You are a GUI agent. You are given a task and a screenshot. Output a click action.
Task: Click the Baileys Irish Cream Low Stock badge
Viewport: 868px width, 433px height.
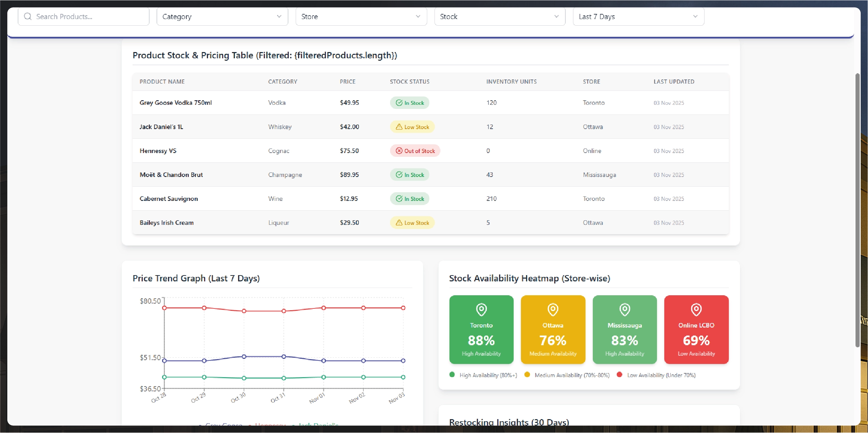click(x=412, y=223)
